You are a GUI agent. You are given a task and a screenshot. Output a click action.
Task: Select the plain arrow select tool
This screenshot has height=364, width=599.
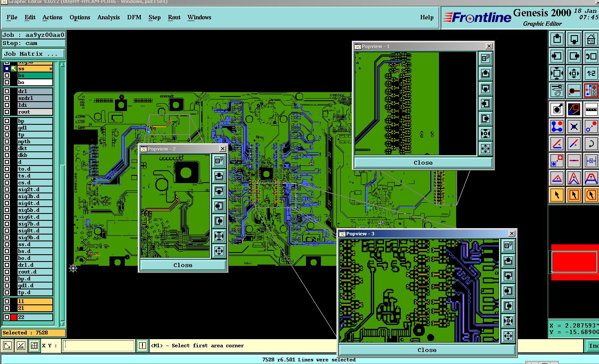[557, 195]
